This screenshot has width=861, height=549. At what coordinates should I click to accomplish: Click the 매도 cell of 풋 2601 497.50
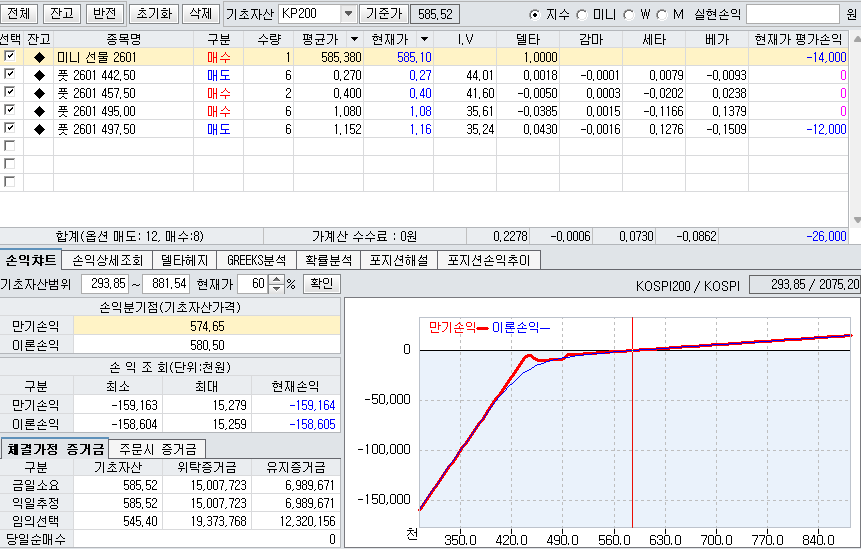(x=219, y=130)
